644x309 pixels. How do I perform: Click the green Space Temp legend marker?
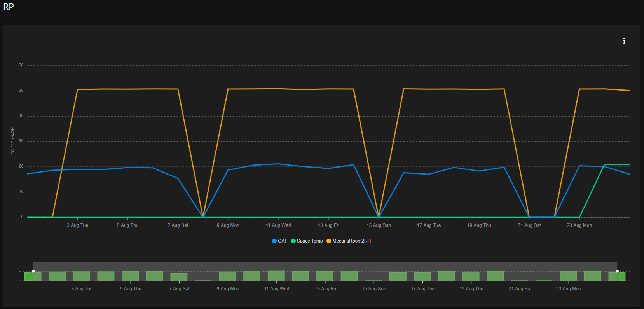coord(293,241)
